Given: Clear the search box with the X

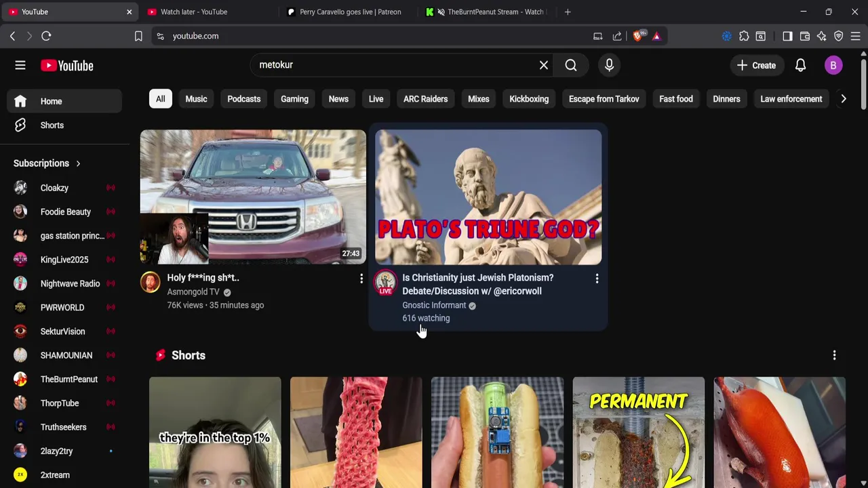Looking at the screenshot, I should pyautogui.click(x=544, y=65).
